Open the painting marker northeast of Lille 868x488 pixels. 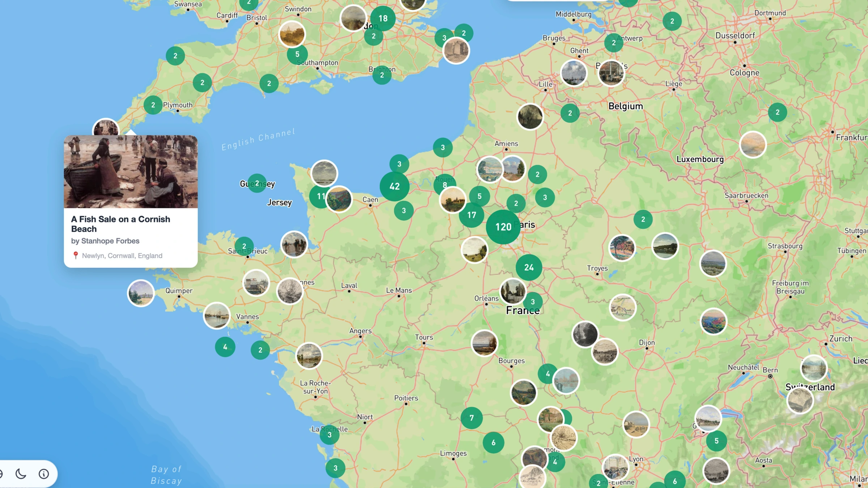574,73
